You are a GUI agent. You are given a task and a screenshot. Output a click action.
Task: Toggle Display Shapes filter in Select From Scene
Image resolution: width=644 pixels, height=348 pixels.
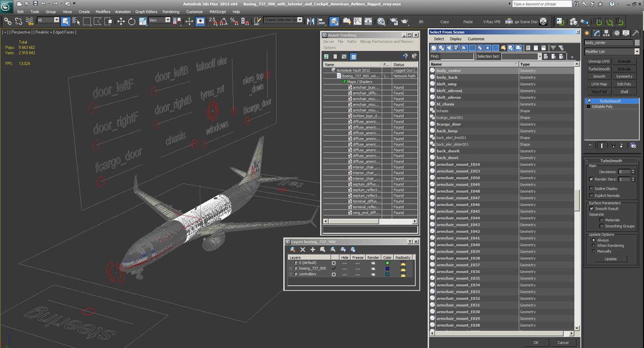441,48
